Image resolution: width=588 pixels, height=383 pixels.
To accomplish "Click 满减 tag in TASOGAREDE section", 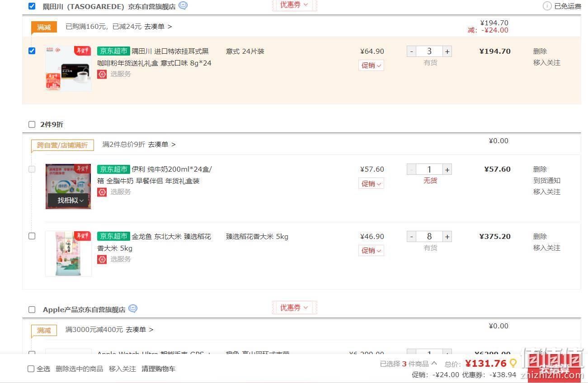I will (x=44, y=28).
